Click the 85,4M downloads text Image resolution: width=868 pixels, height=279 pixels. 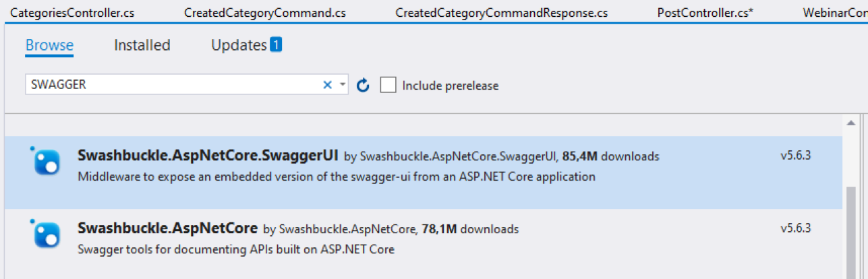pos(610,156)
